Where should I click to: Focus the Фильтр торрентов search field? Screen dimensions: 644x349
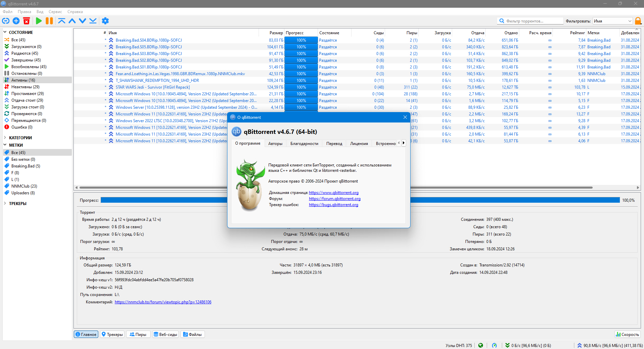coord(530,21)
